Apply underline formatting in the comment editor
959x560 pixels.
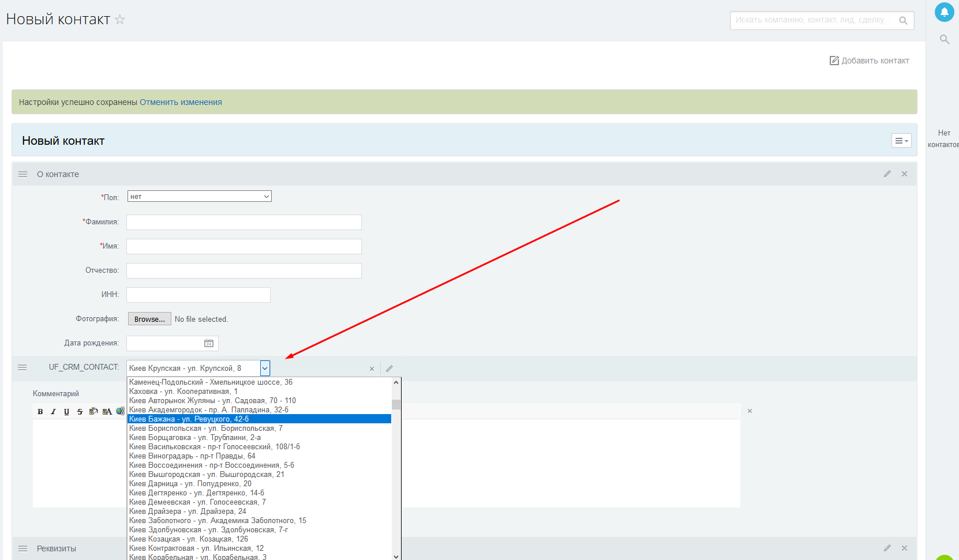tap(66, 412)
